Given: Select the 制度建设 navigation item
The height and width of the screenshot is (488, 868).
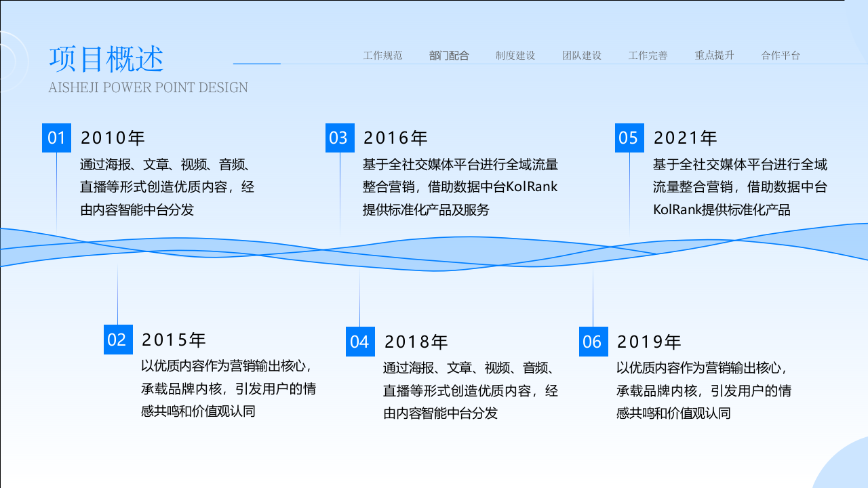Looking at the screenshot, I should tap(515, 56).
